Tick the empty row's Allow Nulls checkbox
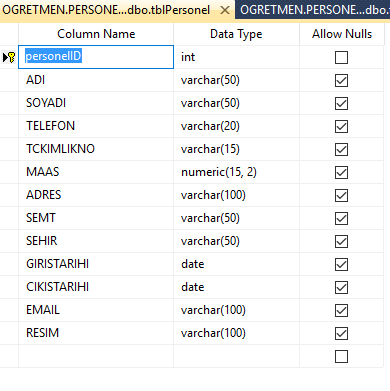This screenshot has width=390, height=391. 341,356
